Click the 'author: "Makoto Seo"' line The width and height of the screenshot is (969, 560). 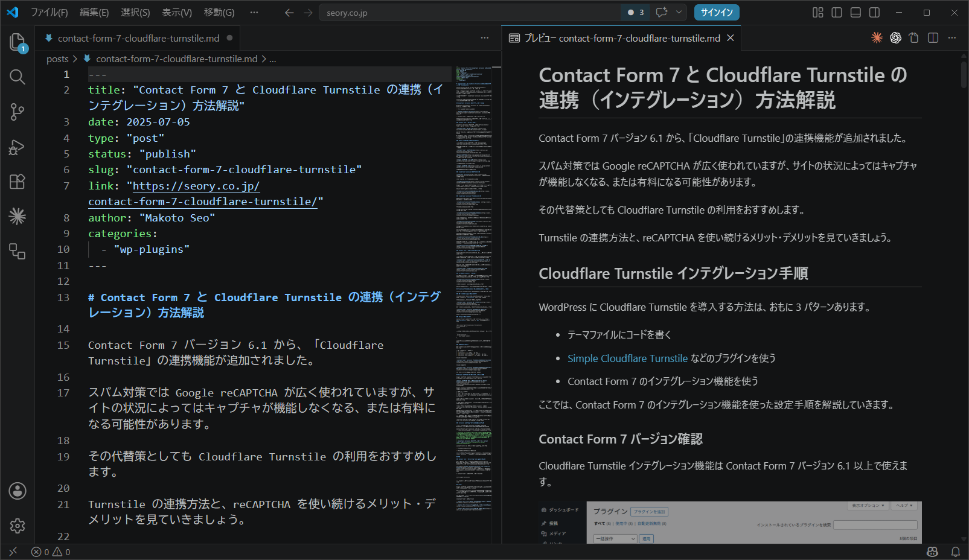[x=152, y=218]
